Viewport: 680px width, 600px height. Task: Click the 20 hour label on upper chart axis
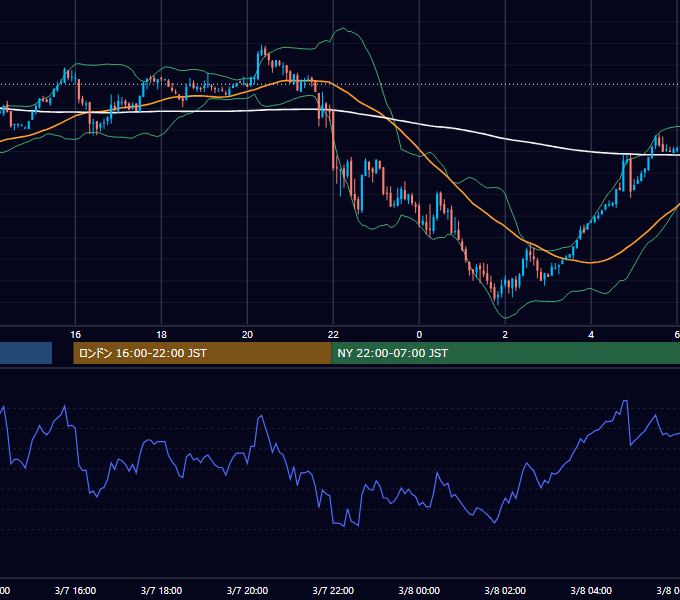(247, 335)
